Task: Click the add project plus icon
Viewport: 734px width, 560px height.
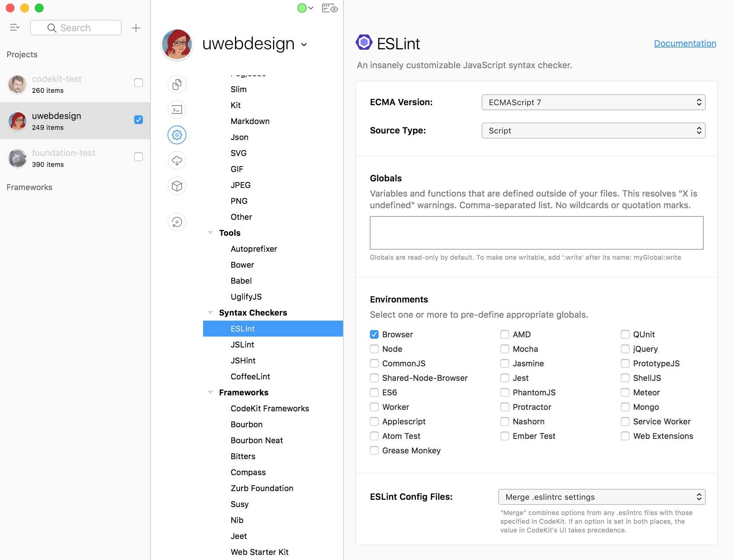Action: pos(136,28)
